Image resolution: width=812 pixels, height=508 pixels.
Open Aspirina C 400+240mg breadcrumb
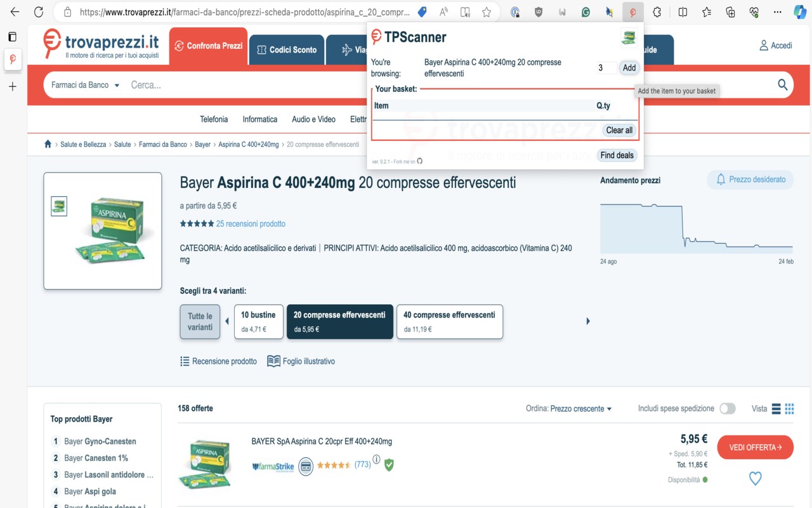pos(249,145)
